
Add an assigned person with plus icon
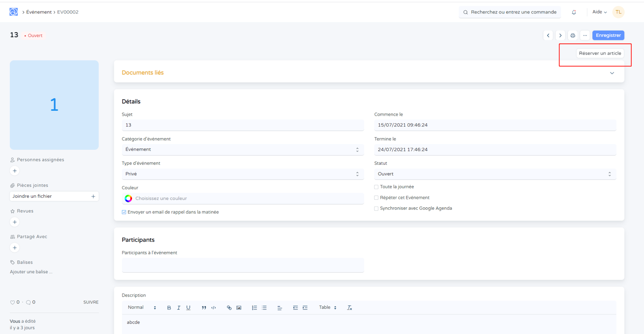click(15, 171)
